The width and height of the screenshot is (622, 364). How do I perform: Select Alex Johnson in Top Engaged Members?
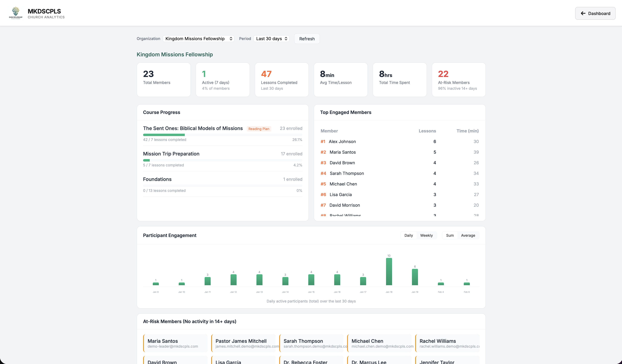point(342,141)
